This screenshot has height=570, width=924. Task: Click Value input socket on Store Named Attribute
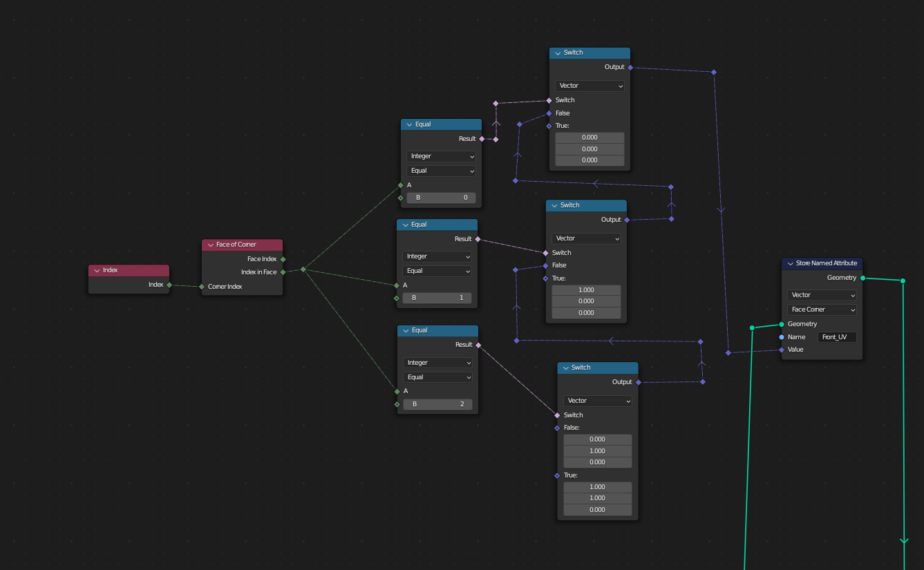pyautogui.click(x=782, y=350)
